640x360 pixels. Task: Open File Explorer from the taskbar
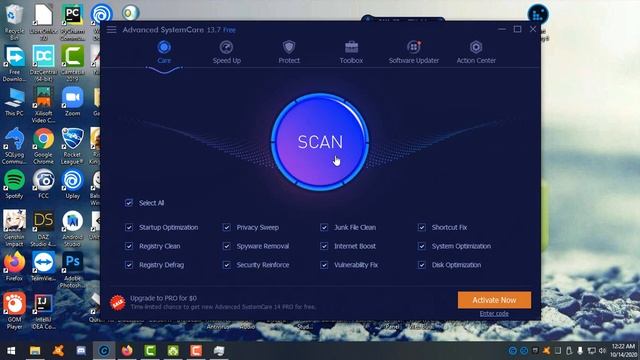point(35,351)
